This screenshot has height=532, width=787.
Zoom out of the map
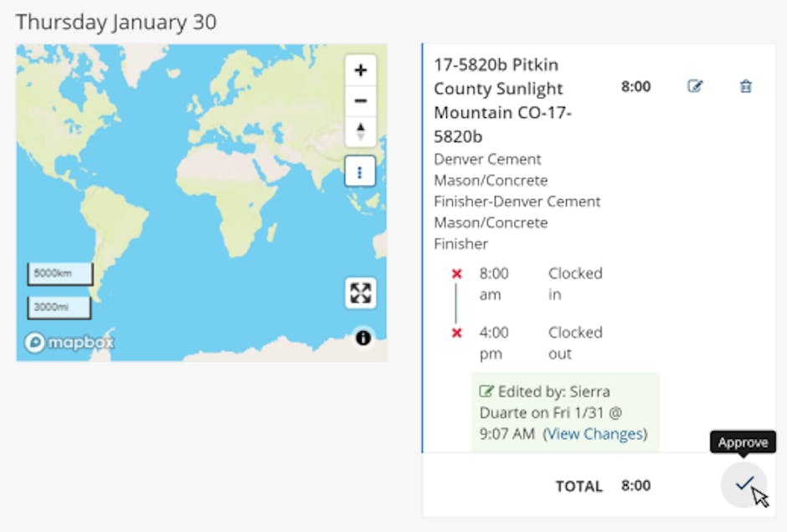click(359, 100)
